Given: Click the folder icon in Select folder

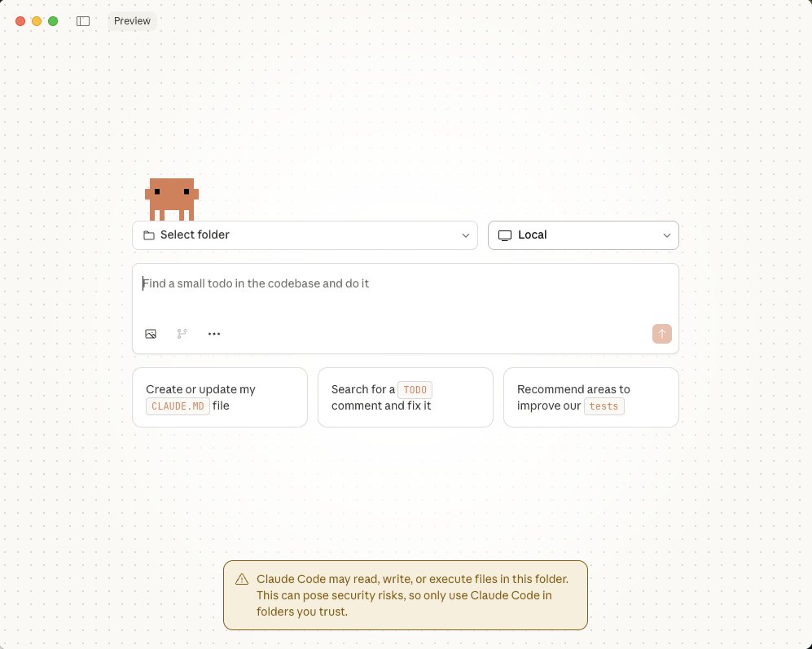Looking at the screenshot, I should coord(149,235).
